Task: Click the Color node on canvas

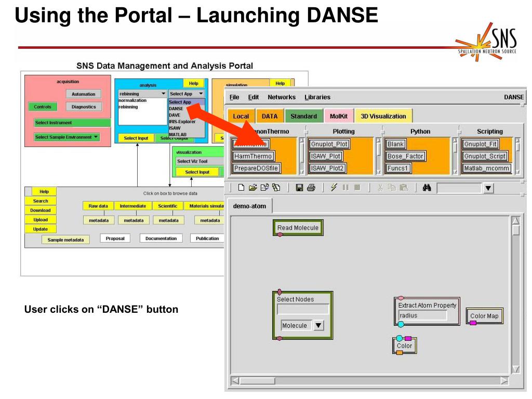Action: click(x=404, y=345)
